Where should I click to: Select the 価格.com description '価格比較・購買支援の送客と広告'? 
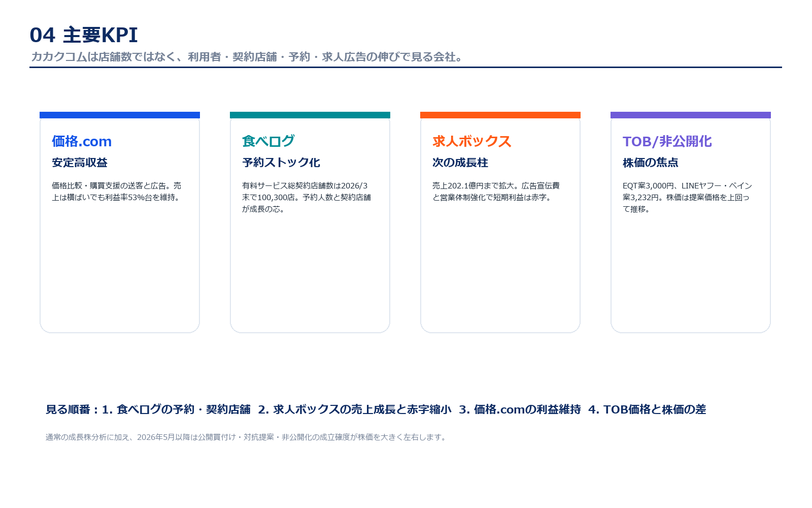click(x=117, y=192)
